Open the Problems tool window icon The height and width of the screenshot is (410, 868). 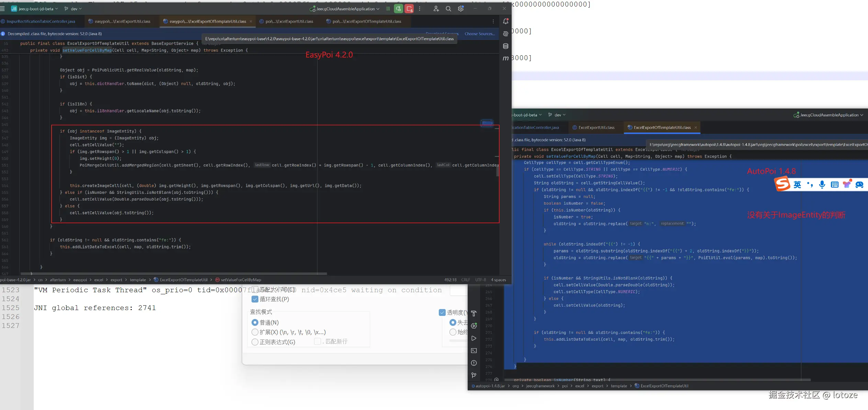[474, 363]
